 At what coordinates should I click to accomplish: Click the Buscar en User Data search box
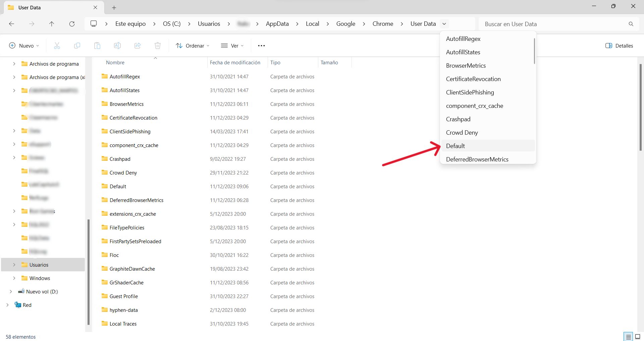pyautogui.click(x=553, y=24)
